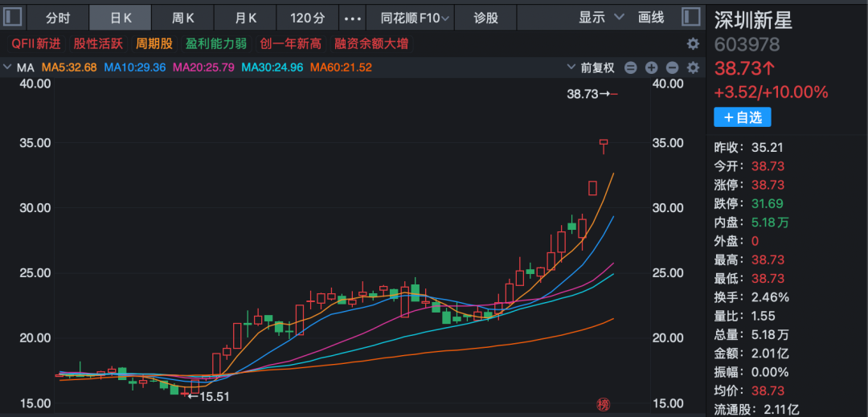Collapse the MA indicator chevron
The height and width of the screenshot is (417, 868).
(7, 67)
